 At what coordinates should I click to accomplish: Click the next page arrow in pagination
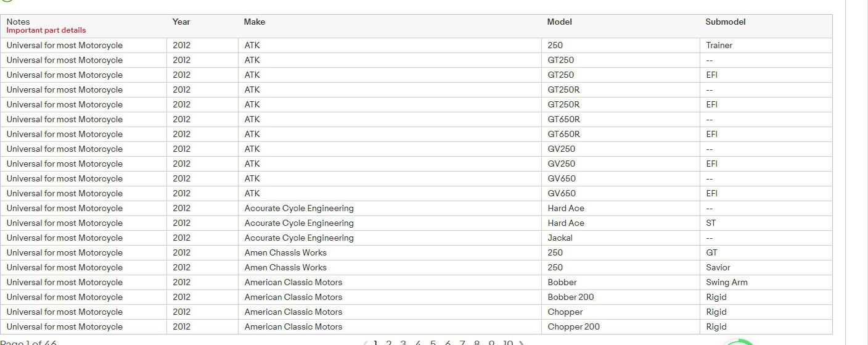pos(522,343)
